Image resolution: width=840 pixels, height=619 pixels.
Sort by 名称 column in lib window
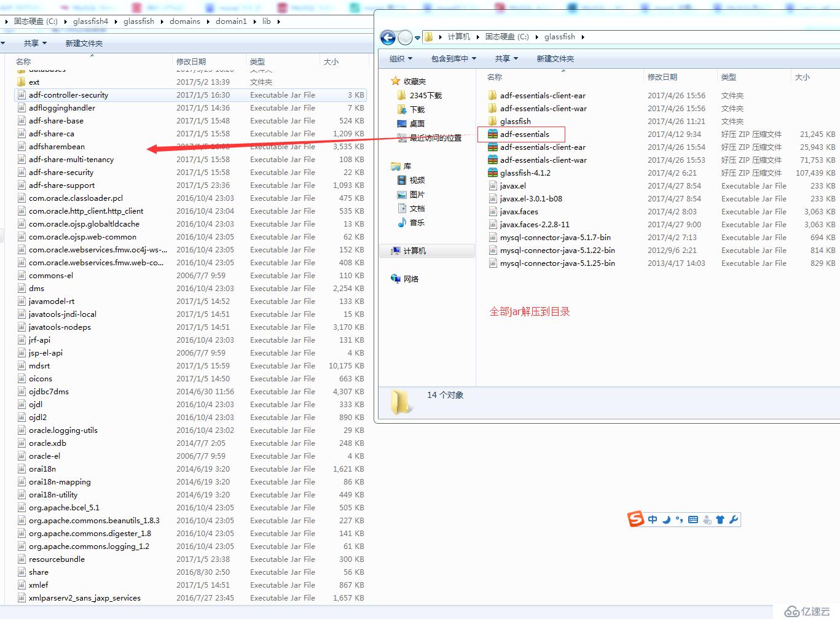pos(23,62)
